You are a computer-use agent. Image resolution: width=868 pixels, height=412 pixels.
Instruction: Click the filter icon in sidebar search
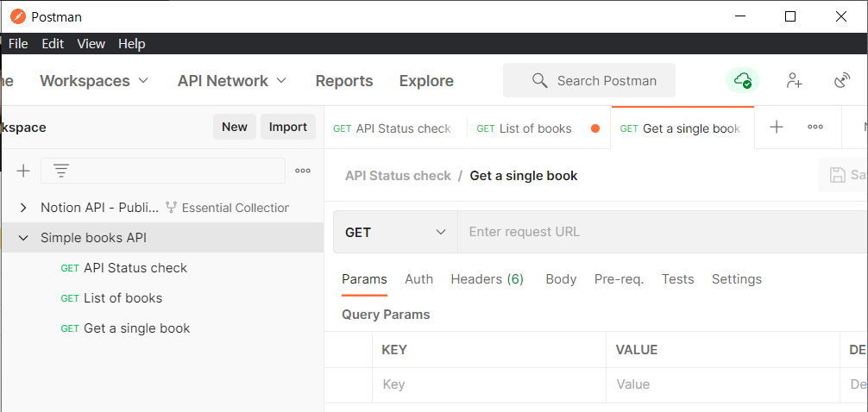pyautogui.click(x=60, y=171)
